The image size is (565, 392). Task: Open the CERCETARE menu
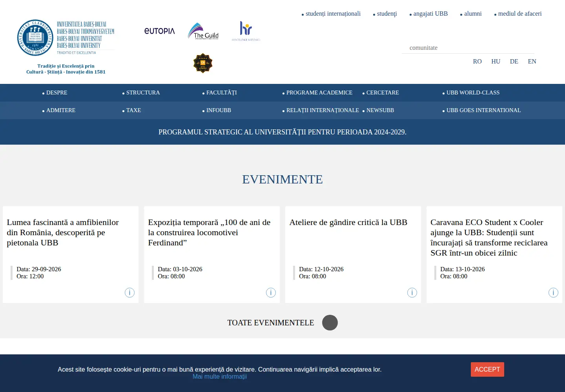click(x=383, y=93)
